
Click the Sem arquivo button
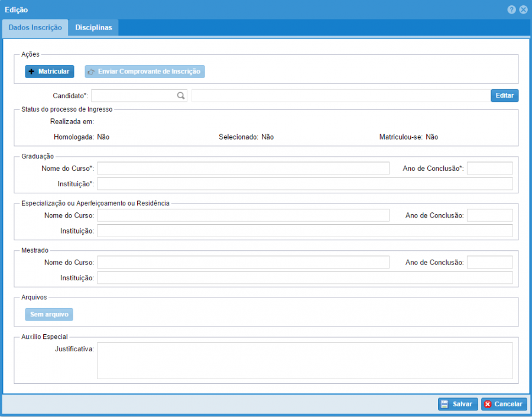click(49, 314)
